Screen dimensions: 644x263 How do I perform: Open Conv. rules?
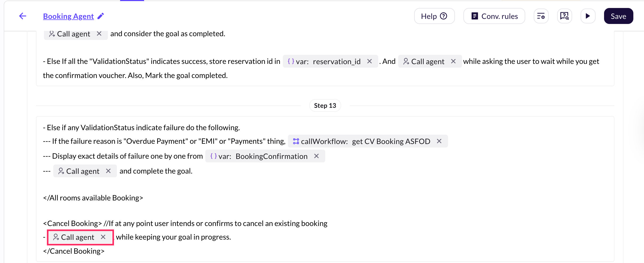click(494, 16)
